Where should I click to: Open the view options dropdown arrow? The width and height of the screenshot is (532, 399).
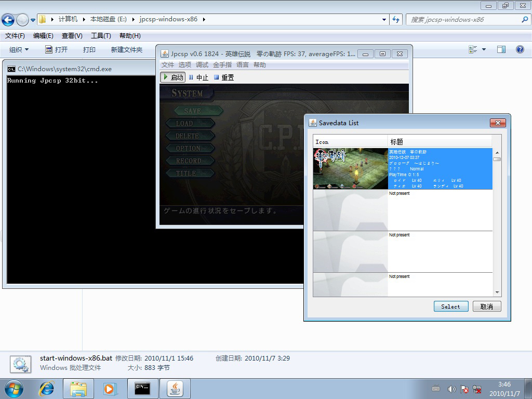[x=484, y=49]
